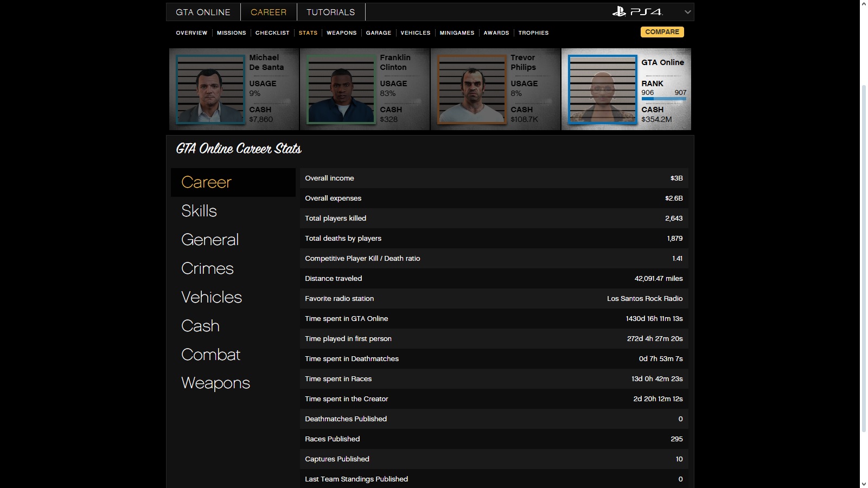The image size is (868, 488).
Task: Open the TUTORIALS tab
Action: tap(330, 12)
